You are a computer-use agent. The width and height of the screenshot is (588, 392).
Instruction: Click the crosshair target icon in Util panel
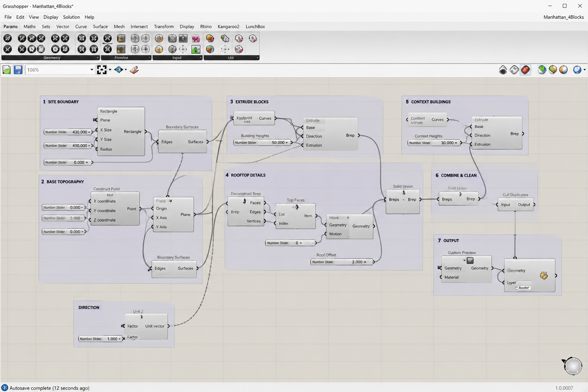click(x=225, y=49)
